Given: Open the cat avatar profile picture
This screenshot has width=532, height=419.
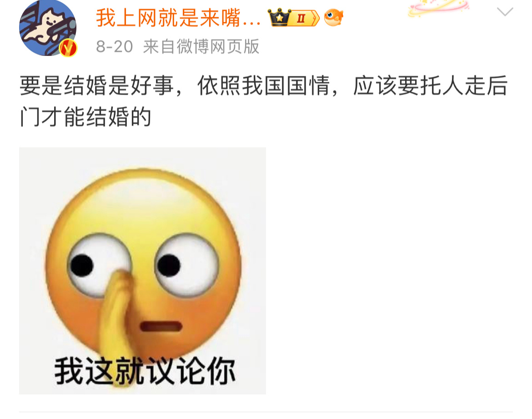Looking at the screenshot, I should coord(47,28).
